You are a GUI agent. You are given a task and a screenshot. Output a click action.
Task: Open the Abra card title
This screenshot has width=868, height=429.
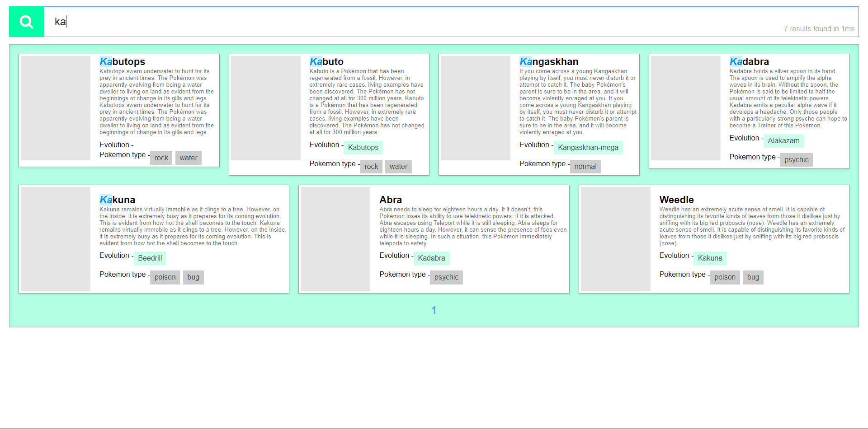[391, 200]
